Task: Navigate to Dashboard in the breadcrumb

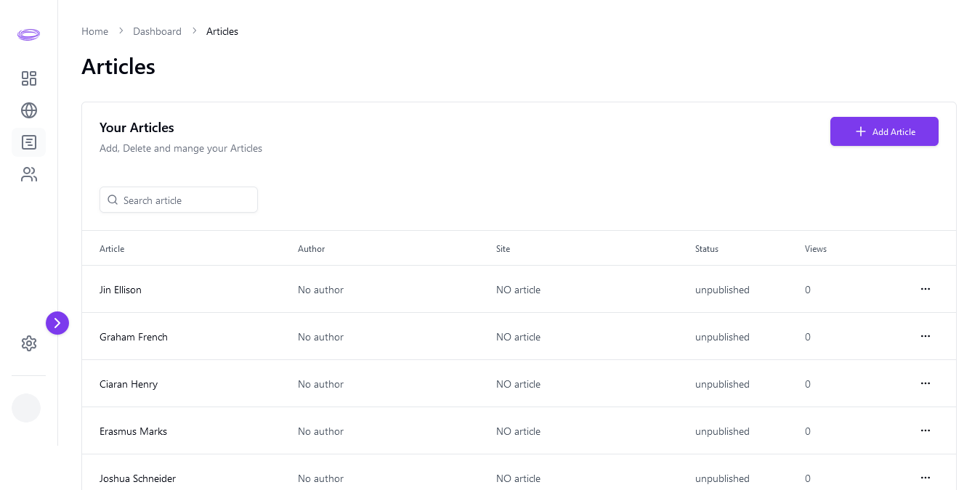Action: coord(157,31)
